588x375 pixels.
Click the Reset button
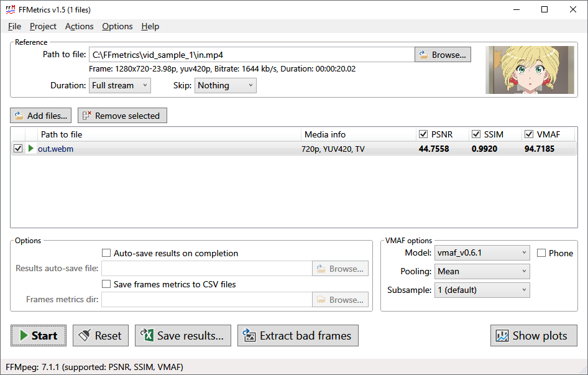pos(101,336)
